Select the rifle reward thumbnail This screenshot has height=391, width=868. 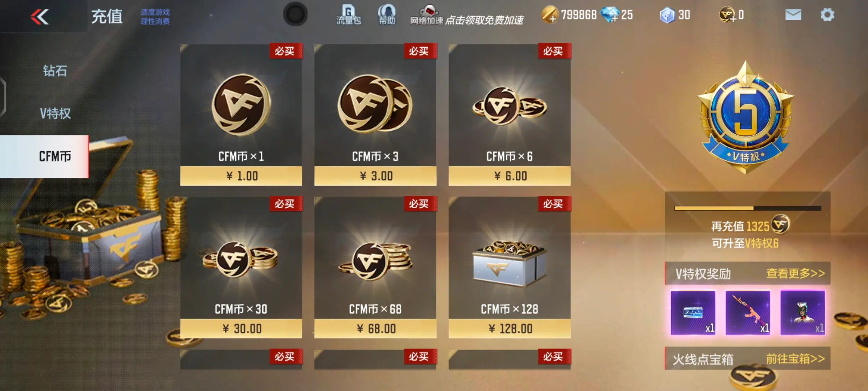click(748, 313)
